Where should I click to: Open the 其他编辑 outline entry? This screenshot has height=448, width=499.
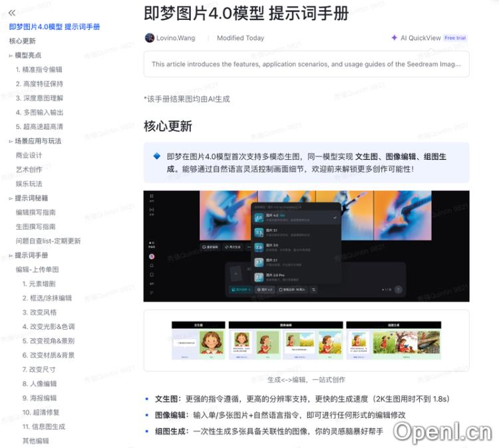[x=36, y=441]
